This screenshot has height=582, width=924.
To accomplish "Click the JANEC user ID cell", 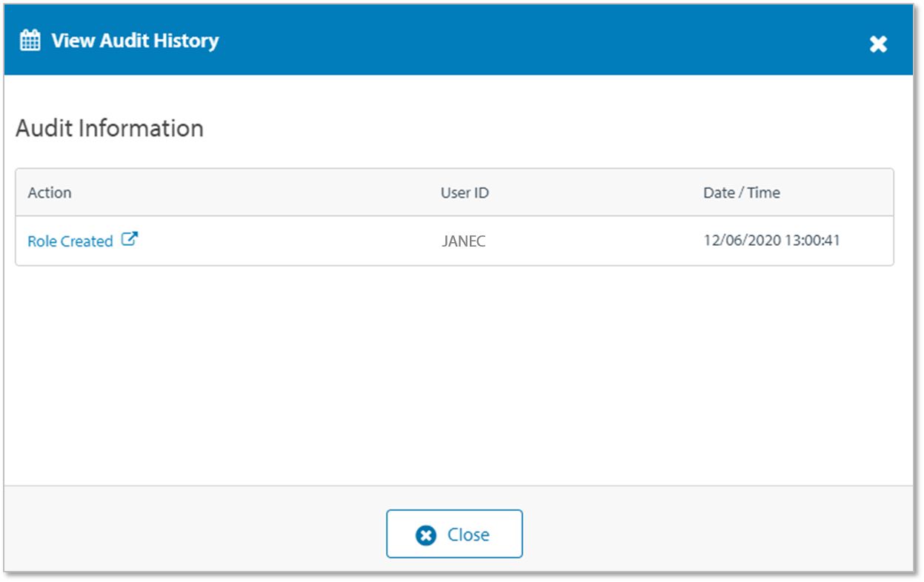I will pyautogui.click(x=463, y=241).
